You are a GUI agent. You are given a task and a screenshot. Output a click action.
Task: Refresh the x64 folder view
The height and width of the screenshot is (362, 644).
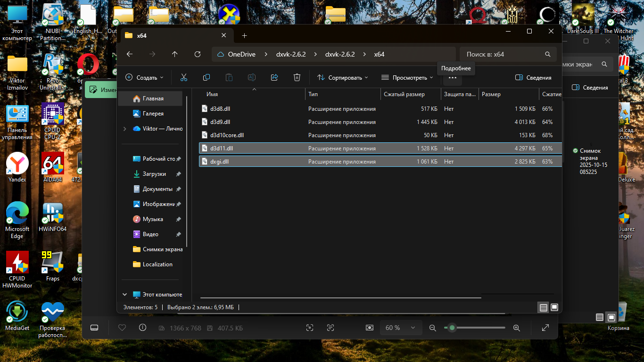click(198, 54)
